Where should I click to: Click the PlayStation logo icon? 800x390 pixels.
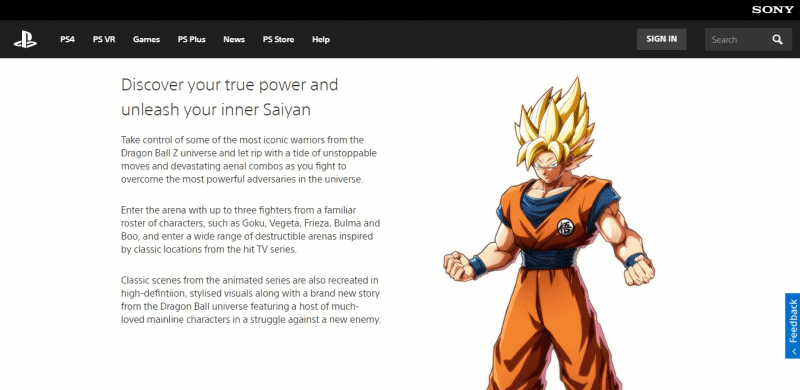click(25, 39)
